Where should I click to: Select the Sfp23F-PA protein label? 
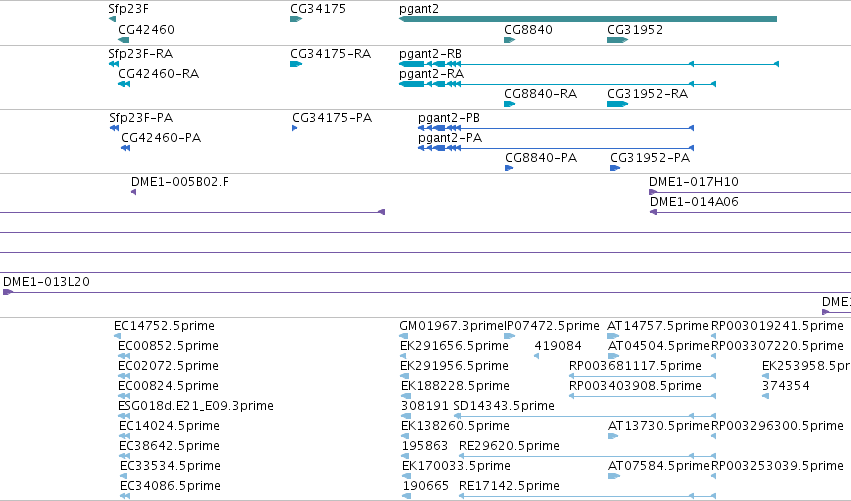pos(141,118)
